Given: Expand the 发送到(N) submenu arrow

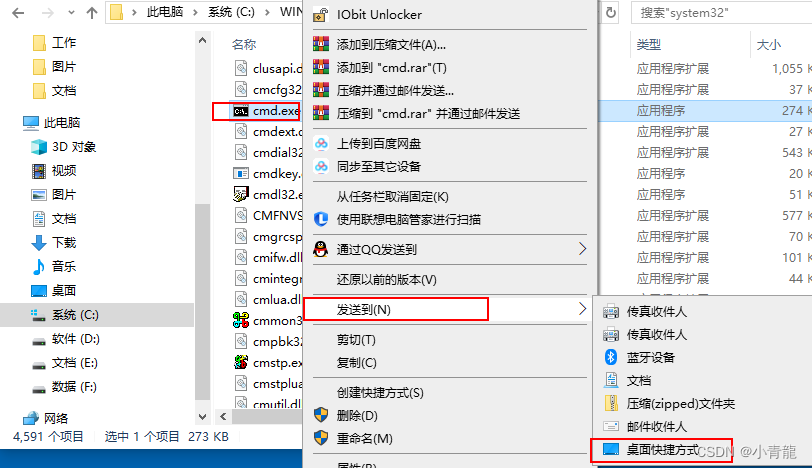Looking at the screenshot, I should (x=582, y=309).
